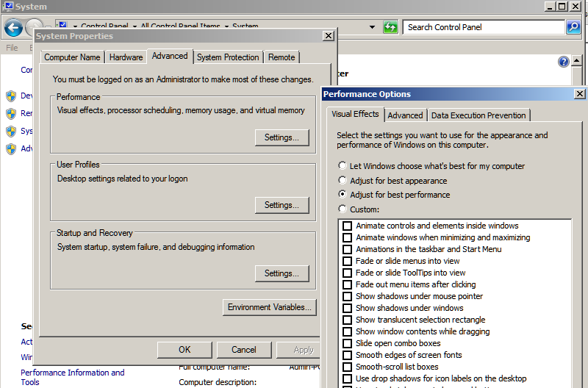
Task: Check 'Fade or slide ToolTips into view'
Action: click(x=347, y=273)
